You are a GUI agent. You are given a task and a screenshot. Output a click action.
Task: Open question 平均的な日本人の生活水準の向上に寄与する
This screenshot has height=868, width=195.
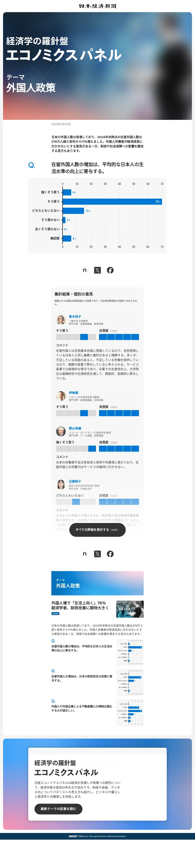[82, 648]
